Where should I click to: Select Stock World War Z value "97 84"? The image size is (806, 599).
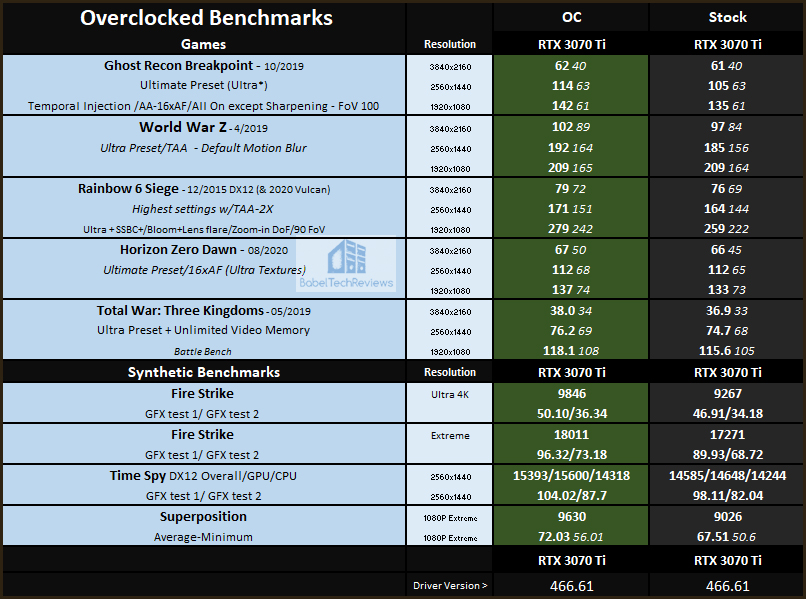(726, 127)
